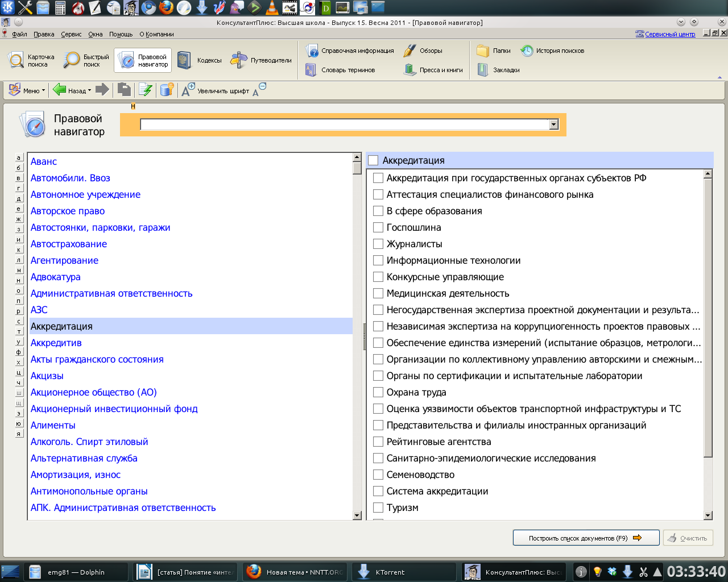Screen dimensions: 728x582
Task: Open the Помощь menu
Action: coord(121,34)
